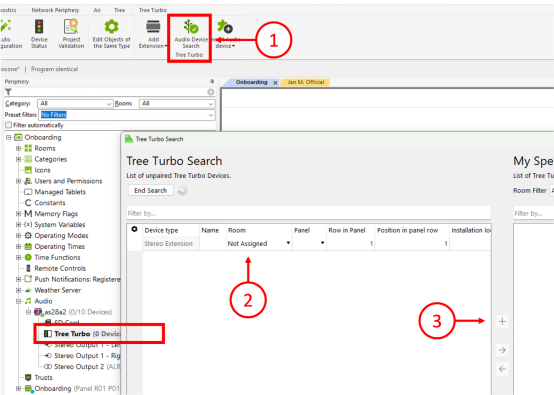Screen dimensions: 554x395
Task: Open the Add Extension dropdown arrow
Action: click(x=166, y=46)
